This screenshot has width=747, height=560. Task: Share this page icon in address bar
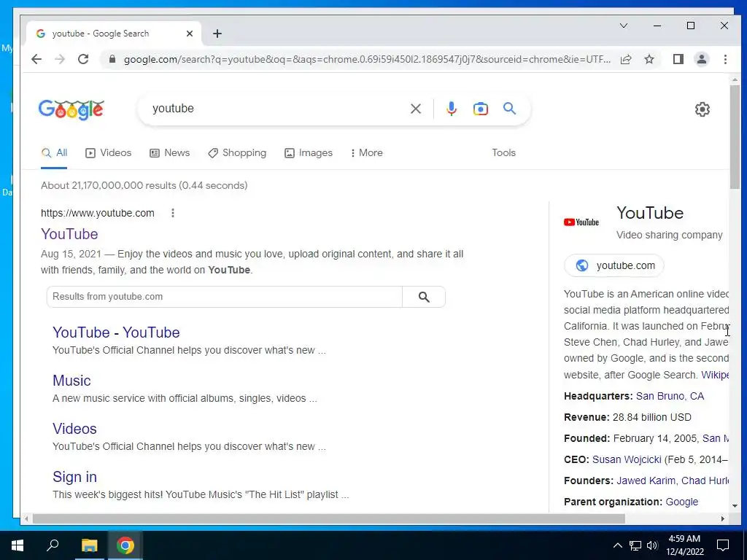point(626,59)
